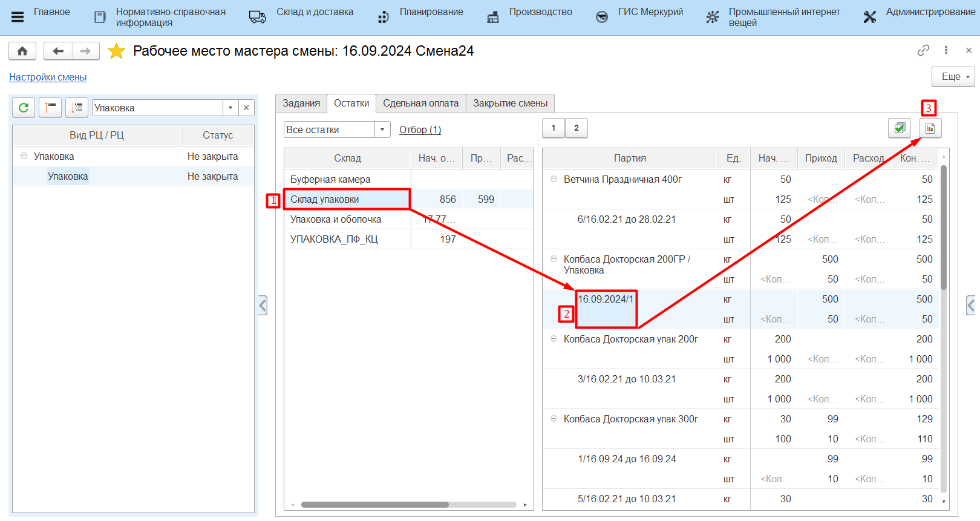This screenshot has width=980, height=521.
Task: Open the Настройки смены link
Action: (x=48, y=77)
